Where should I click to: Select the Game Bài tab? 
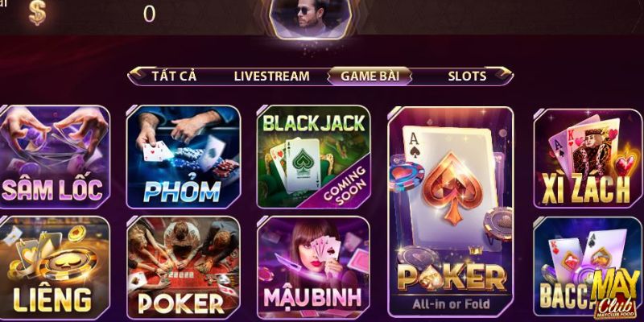click(x=369, y=76)
